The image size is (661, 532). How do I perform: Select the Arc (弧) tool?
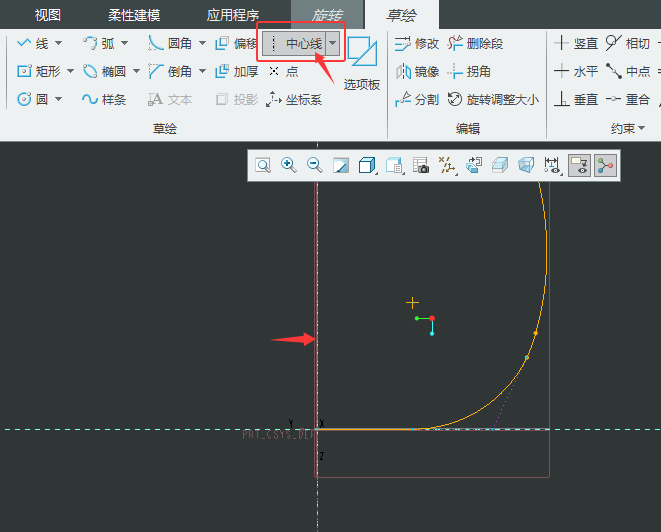point(99,43)
